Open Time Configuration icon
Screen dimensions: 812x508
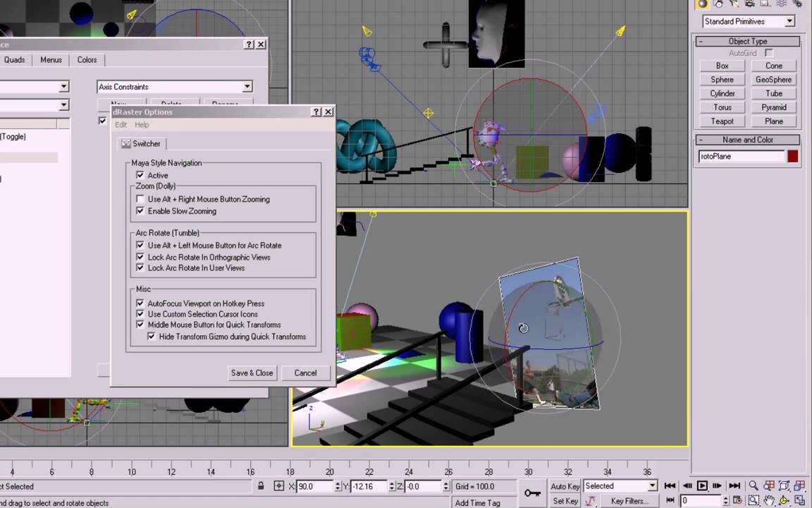[x=737, y=501]
